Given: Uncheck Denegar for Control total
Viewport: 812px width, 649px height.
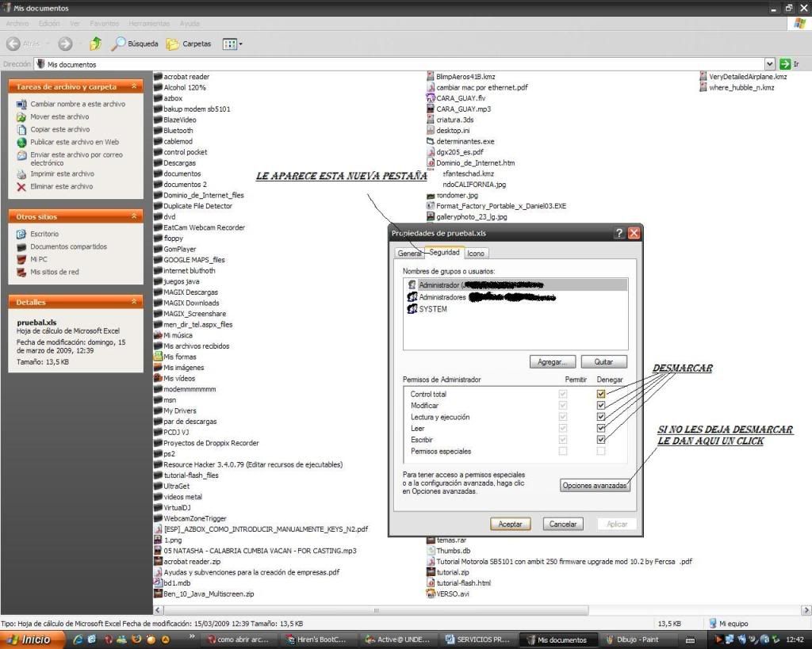Looking at the screenshot, I should [601, 394].
